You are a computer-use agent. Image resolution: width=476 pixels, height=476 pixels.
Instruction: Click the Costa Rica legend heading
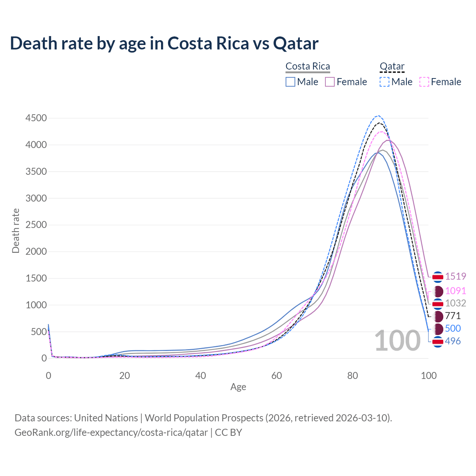click(x=308, y=67)
